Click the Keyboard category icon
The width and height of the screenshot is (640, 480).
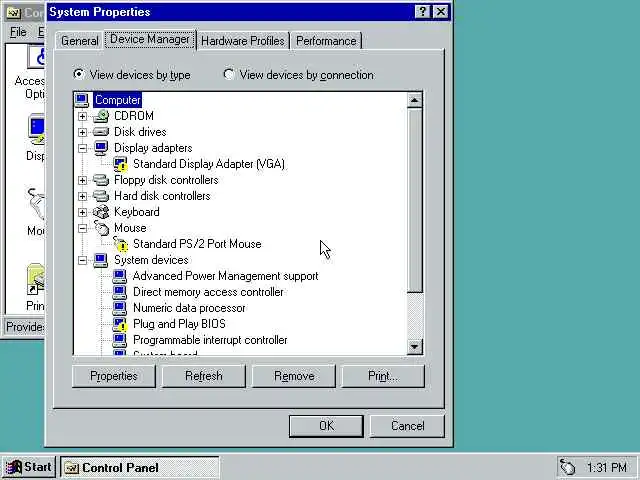pyautogui.click(x=101, y=212)
